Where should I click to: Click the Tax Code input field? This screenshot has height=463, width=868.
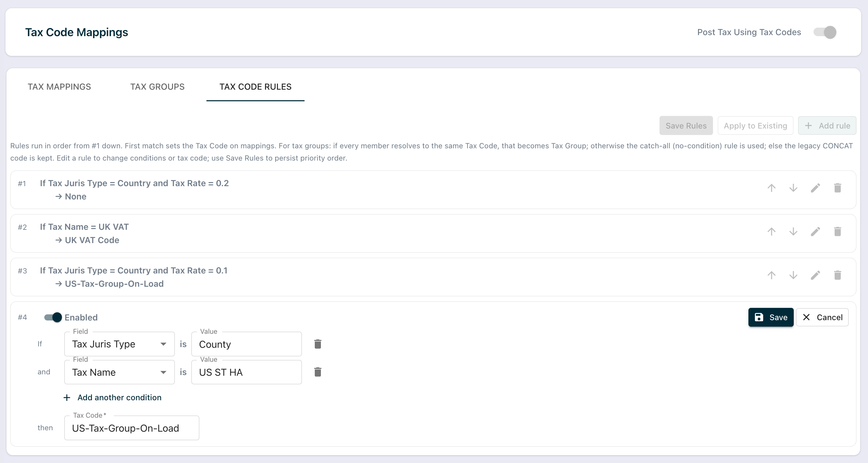[x=132, y=428]
